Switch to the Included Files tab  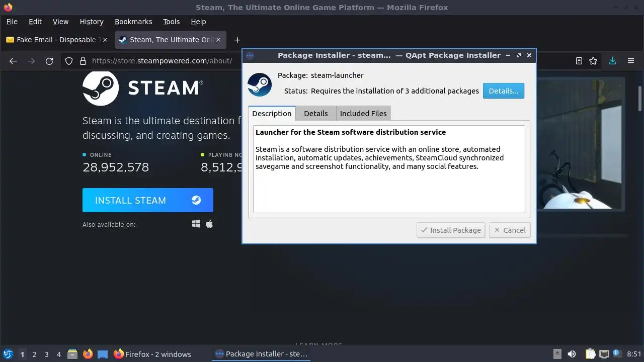tap(363, 113)
